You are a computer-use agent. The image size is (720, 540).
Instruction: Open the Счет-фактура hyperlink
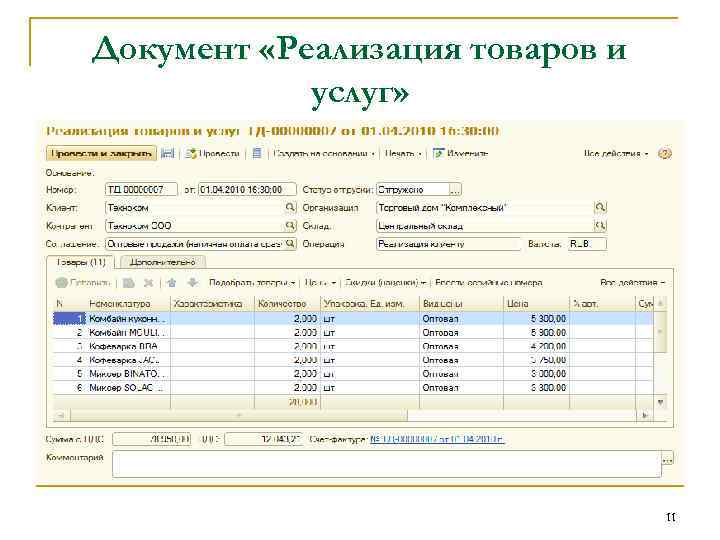point(437,439)
